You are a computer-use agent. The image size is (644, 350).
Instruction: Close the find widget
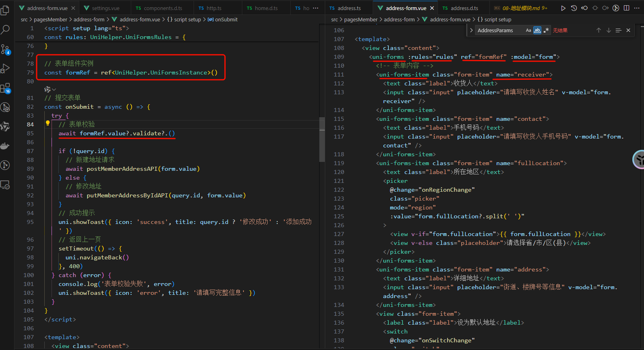628,30
